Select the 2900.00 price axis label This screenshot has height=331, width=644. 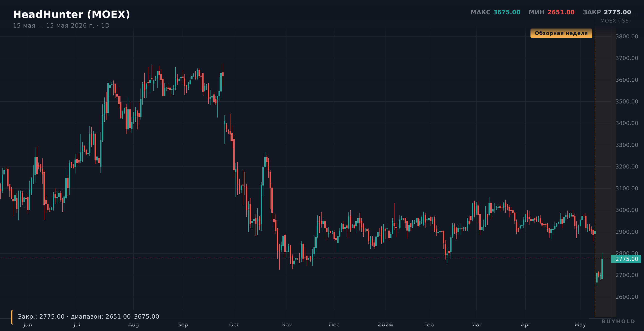[x=627, y=232]
